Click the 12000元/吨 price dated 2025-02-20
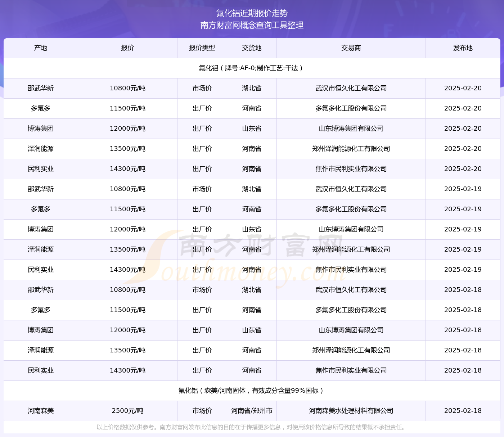 pyautogui.click(x=127, y=129)
